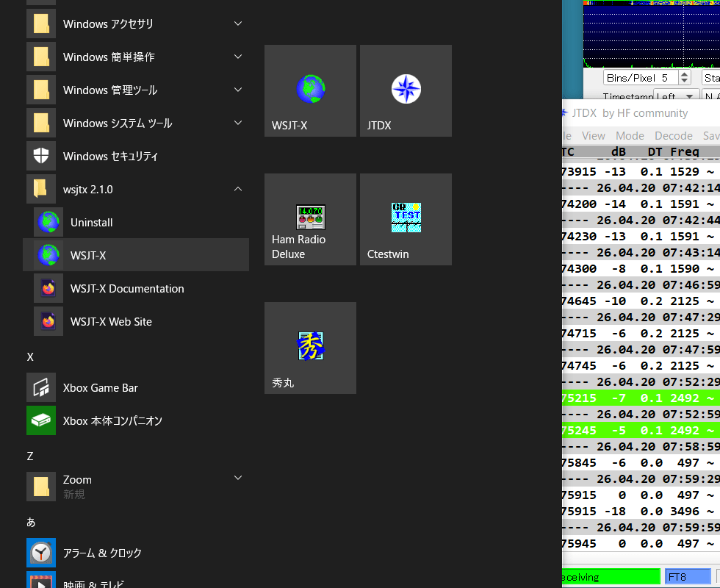This screenshot has width=720, height=588.
Task: Launch Xbox 本体コンパニオン app
Action: pos(112,421)
